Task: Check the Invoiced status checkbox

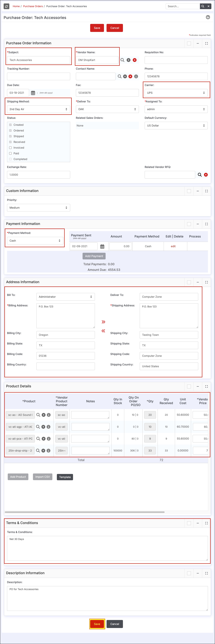Action: 10,148
